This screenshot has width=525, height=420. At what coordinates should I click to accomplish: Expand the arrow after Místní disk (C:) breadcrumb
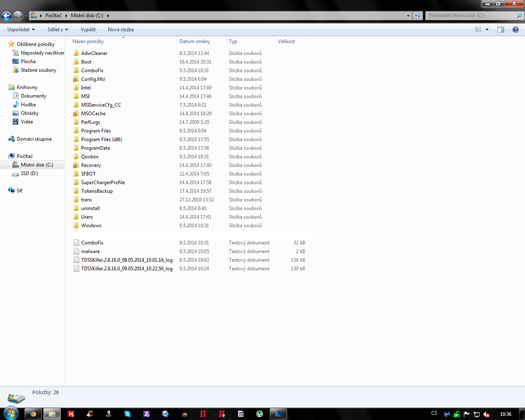tap(108, 16)
